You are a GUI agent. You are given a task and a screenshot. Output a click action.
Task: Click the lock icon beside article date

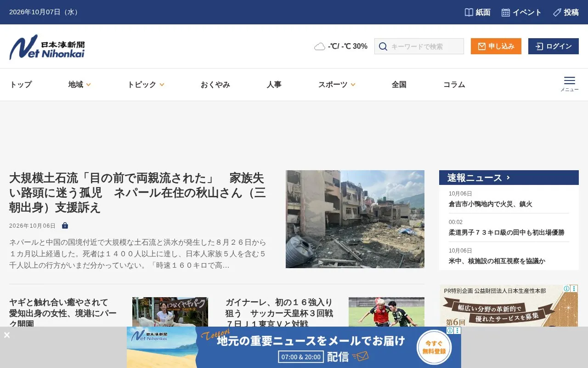65,226
